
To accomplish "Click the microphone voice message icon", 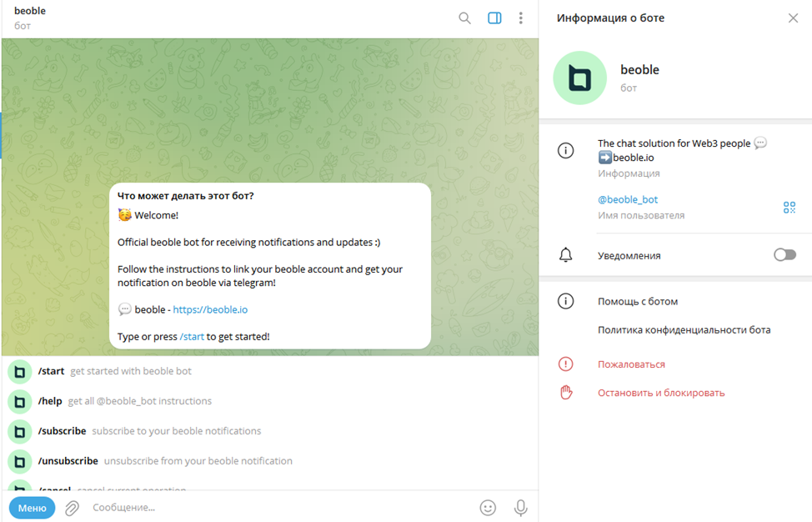I will 520,508.
